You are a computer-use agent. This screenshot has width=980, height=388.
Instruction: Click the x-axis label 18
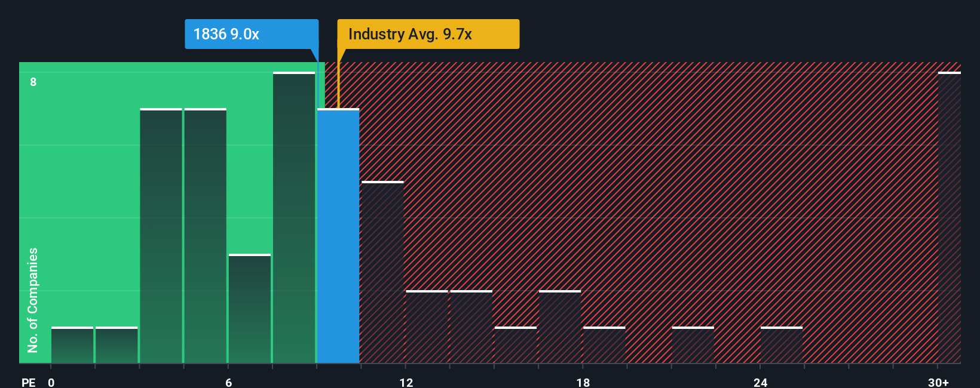pyautogui.click(x=583, y=382)
